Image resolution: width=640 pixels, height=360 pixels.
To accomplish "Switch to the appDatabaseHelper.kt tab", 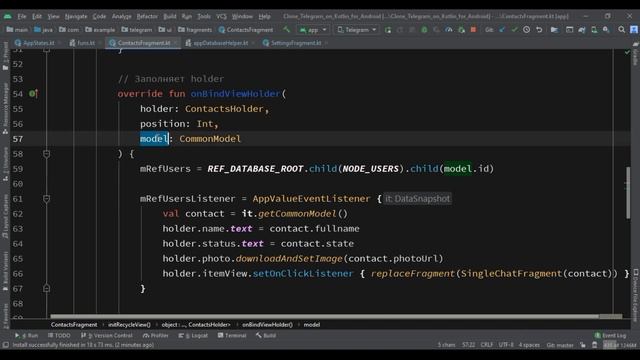I will (220, 43).
